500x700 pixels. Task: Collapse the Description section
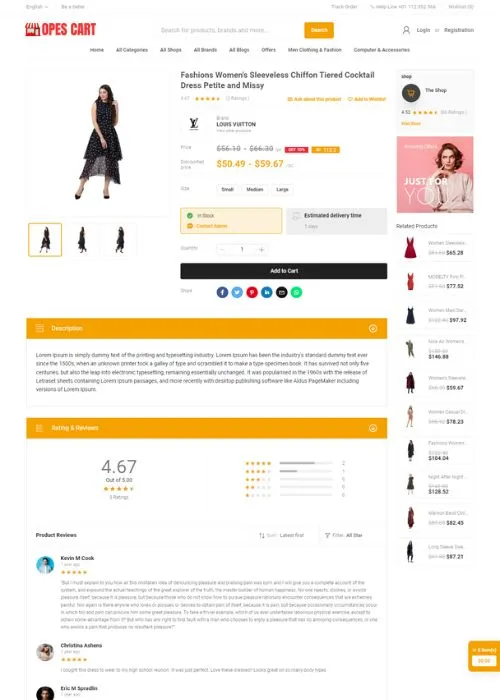(x=373, y=329)
